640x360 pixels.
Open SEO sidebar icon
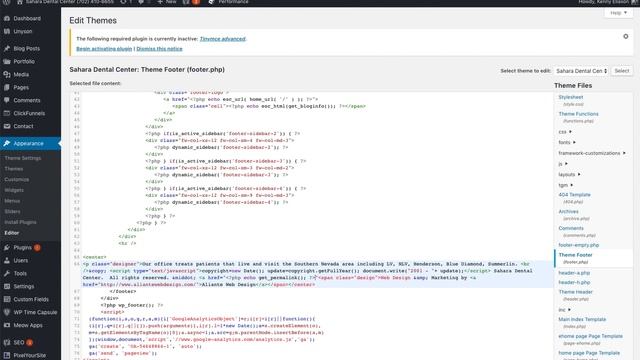7,342
